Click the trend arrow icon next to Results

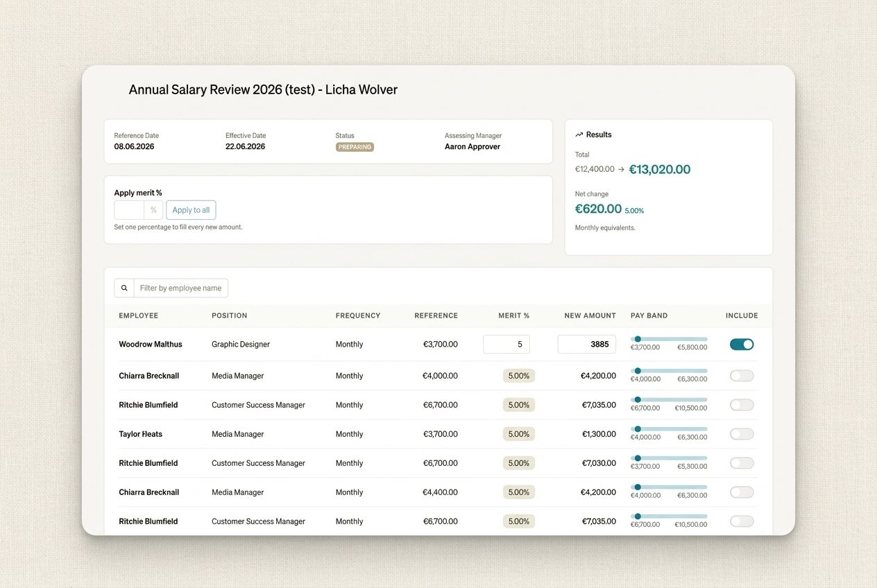(579, 135)
